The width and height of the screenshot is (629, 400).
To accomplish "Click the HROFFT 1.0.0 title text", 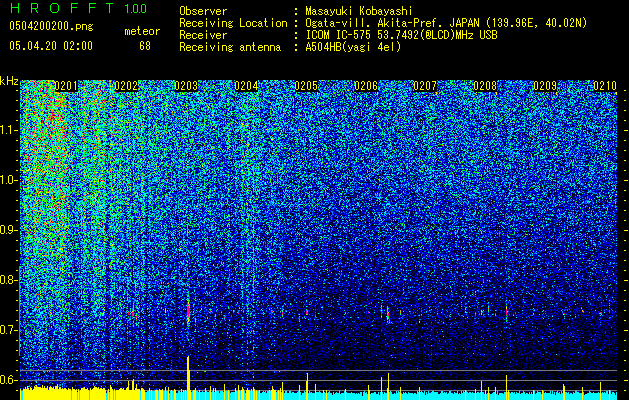I will coord(78,8).
